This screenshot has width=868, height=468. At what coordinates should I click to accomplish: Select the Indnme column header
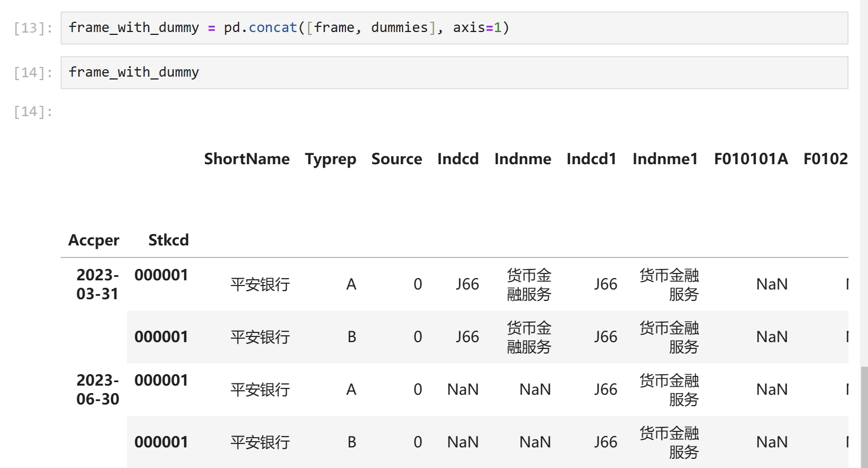point(523,159)
